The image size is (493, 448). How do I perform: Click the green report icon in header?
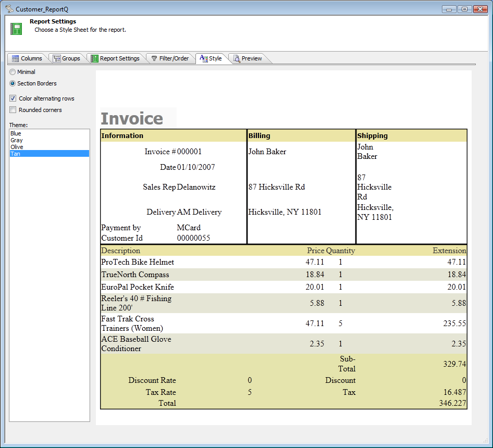point(16,29)
